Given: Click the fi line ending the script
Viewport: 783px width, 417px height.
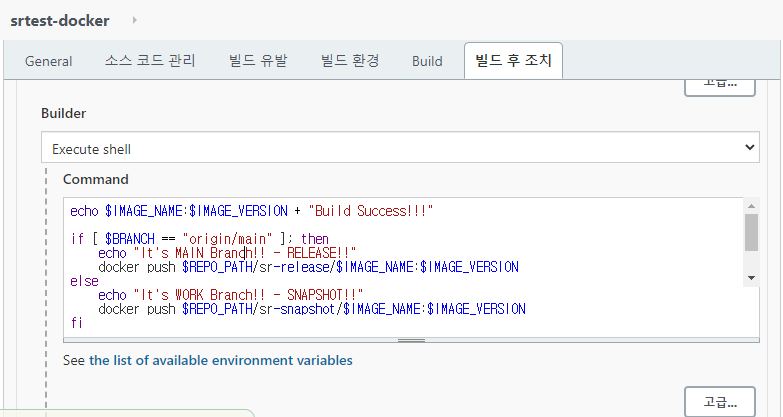Looking at the screenshot, I should coord(76,323).
